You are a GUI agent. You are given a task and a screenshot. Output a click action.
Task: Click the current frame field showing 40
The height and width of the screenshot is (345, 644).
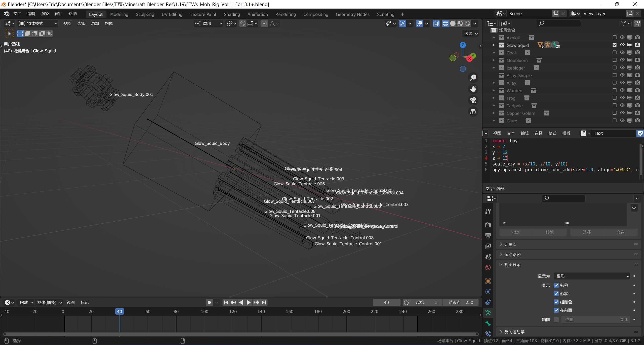386,302
